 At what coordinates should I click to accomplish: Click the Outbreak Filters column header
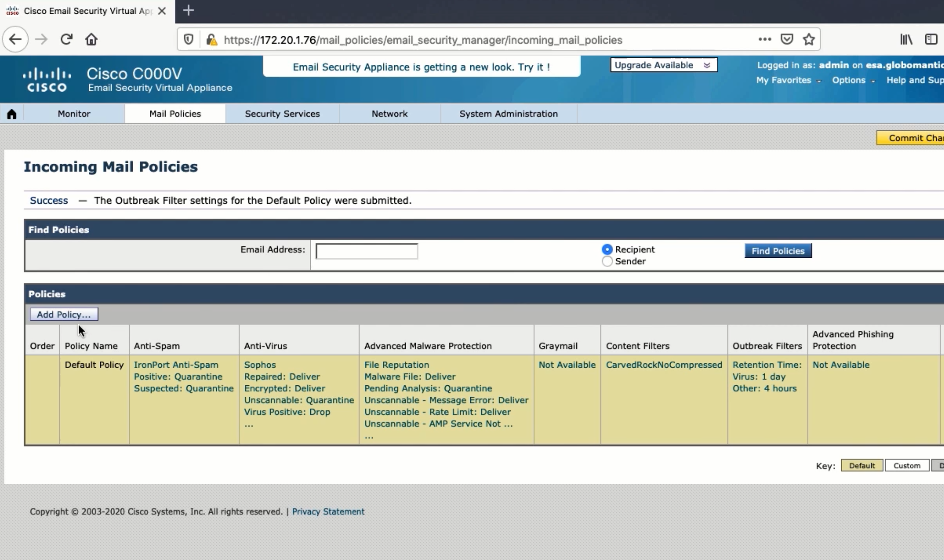pyautogui.click(x=767, y=346)
